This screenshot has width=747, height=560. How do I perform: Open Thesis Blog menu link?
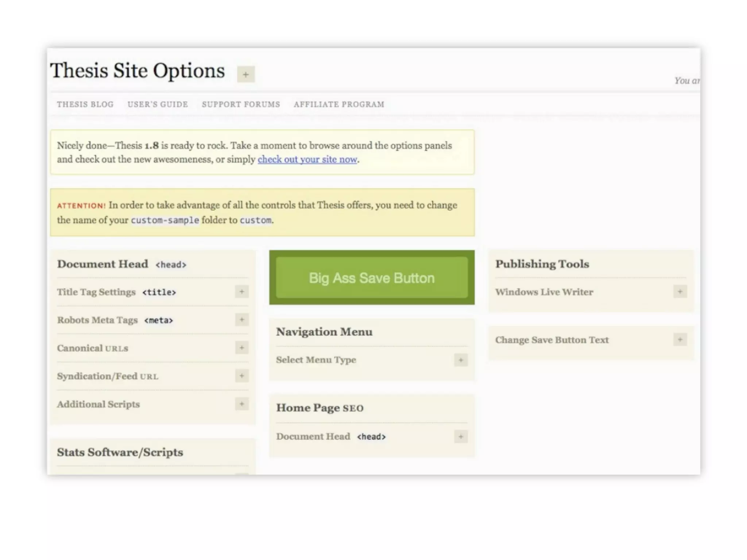[85, 105]
